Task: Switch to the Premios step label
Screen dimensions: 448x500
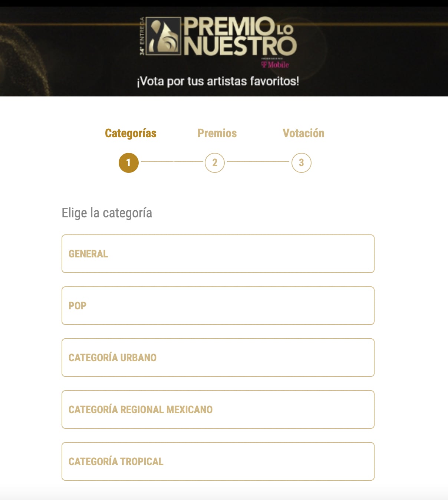Action: click(x=217, y=133)
